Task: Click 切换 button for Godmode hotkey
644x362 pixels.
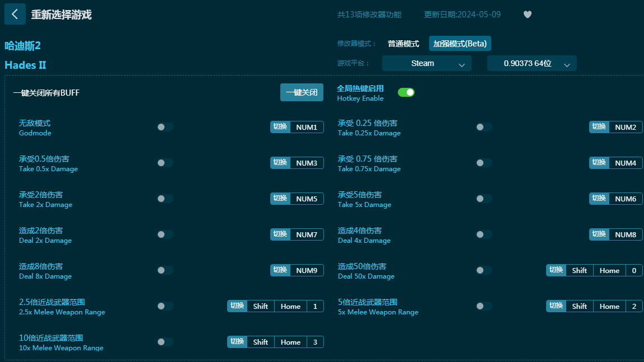Action: (280, 127)
